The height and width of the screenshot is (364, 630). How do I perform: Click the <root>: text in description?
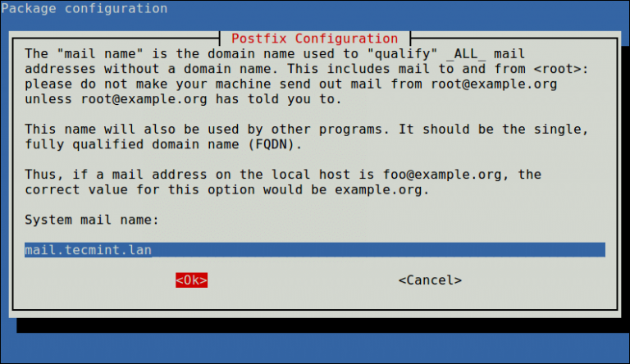point(561,69)
